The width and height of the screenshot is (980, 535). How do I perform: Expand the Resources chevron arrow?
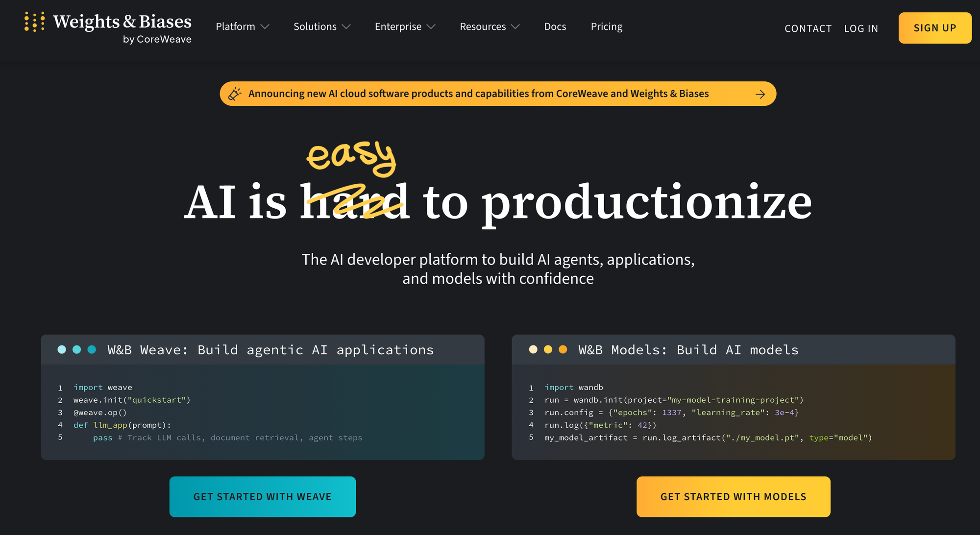(515, 27)
